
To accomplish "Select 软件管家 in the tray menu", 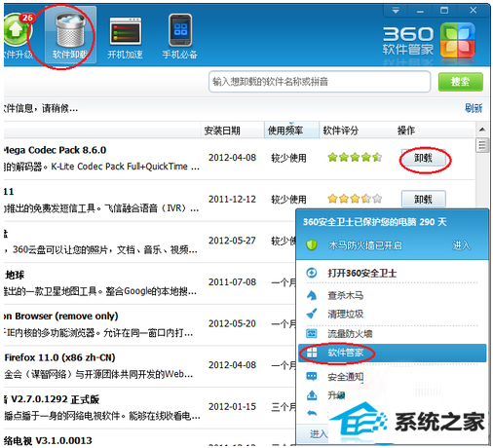I will pyautogui.click(x=393, y=353).
